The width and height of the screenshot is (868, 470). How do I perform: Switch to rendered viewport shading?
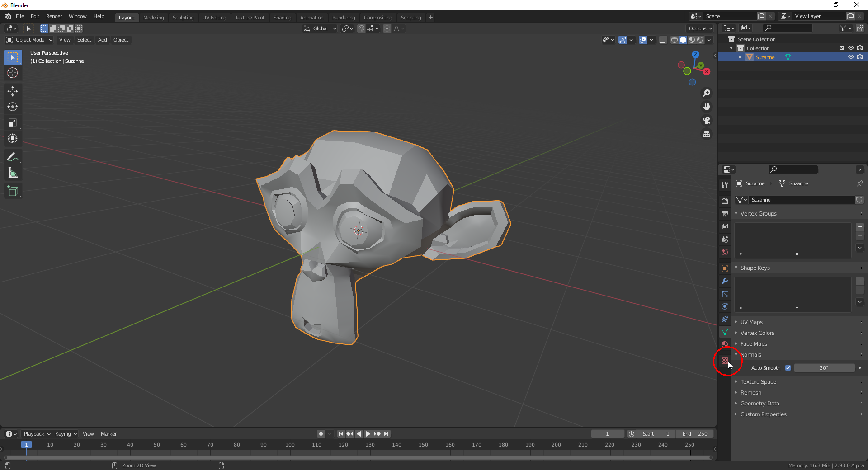(x=700, y=40)
